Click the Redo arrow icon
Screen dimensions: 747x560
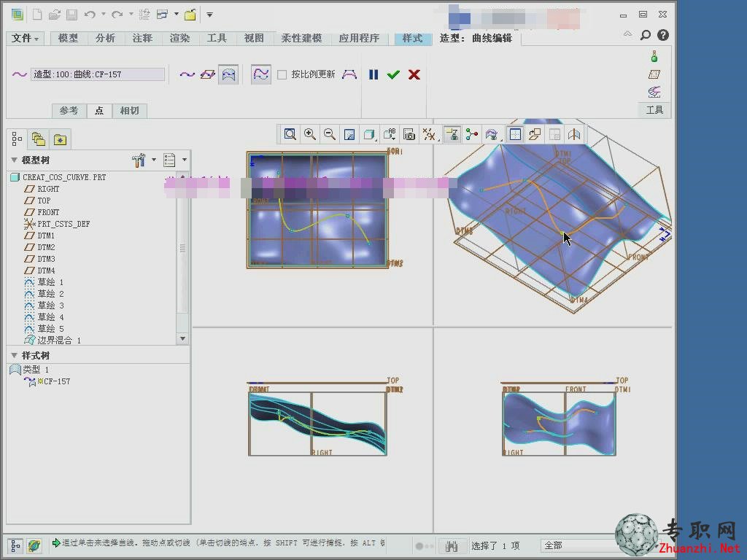pos(117,15)
